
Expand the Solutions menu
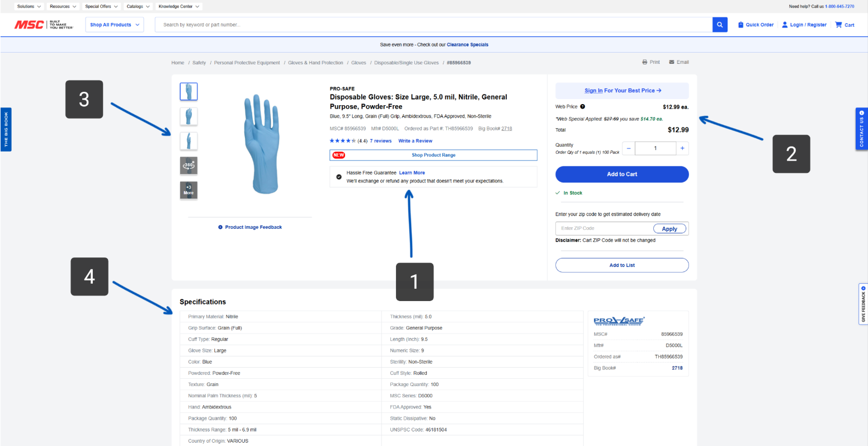(x=29, y=7)
